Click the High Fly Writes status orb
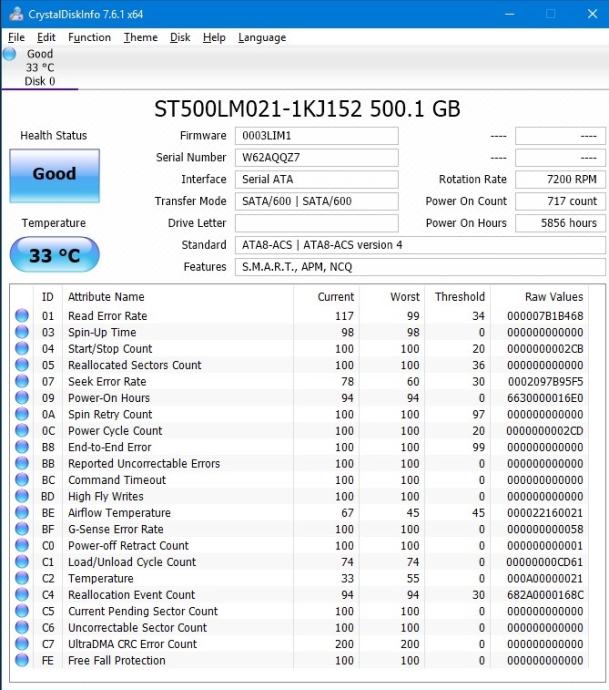 22,496
